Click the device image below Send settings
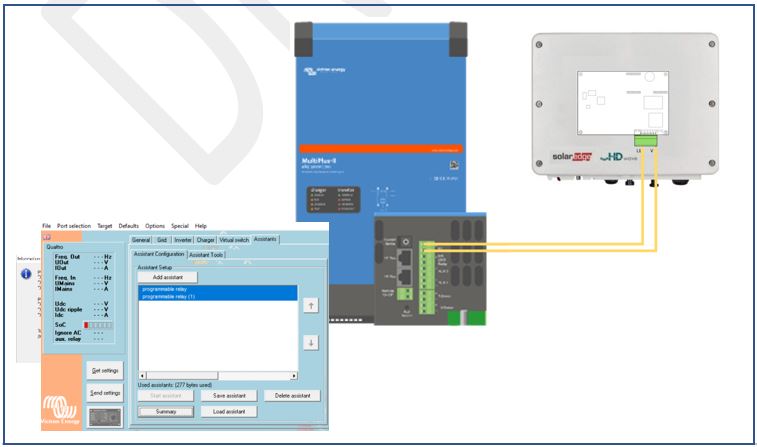 coord(104,418)
